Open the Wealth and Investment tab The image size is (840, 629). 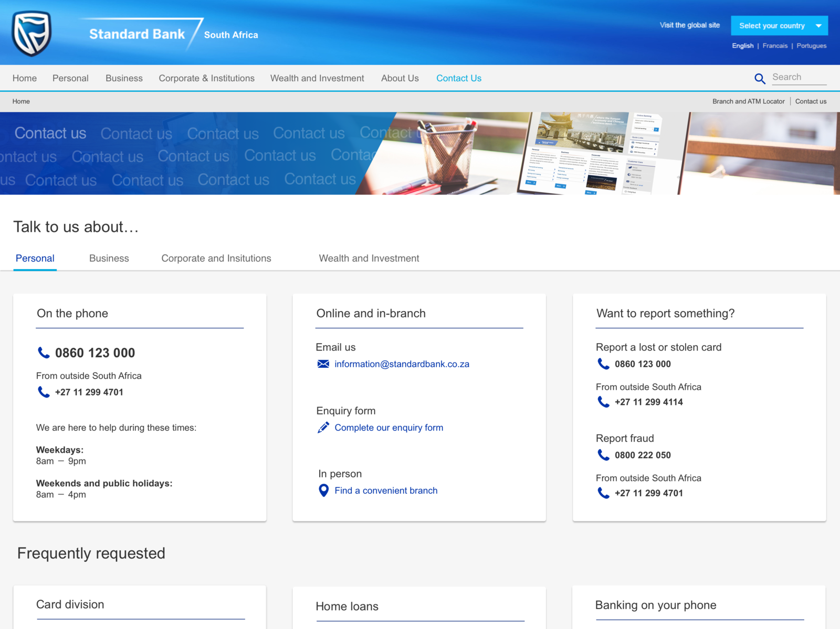(x=369, y=258)
